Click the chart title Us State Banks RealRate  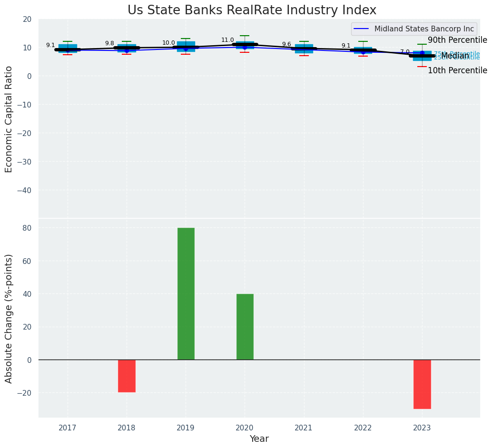click(252, 10)
